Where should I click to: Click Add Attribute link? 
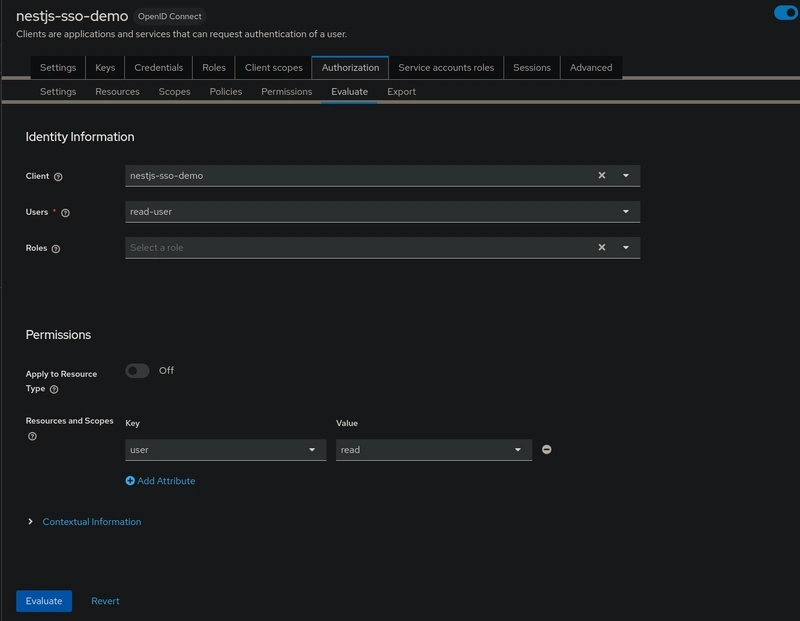160,481
